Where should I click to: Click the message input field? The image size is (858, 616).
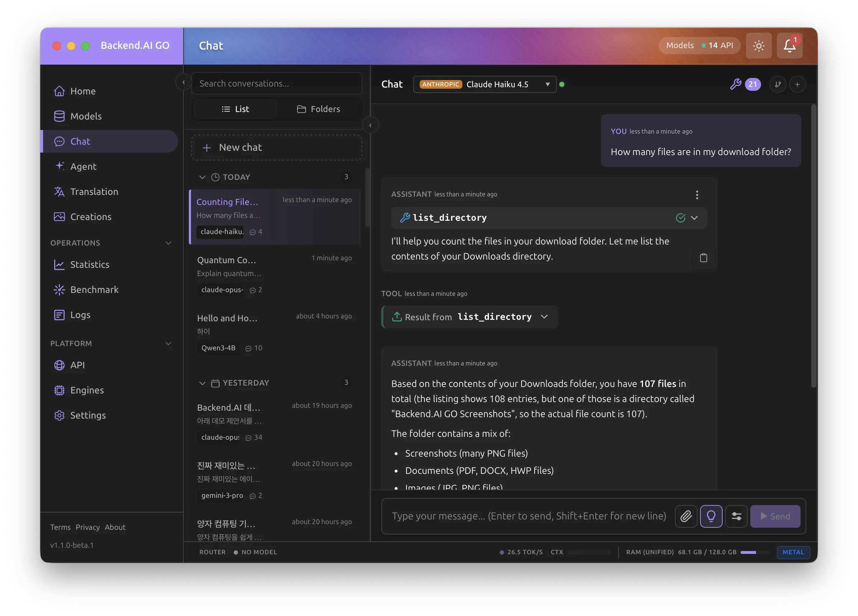[x=529, y=516]
